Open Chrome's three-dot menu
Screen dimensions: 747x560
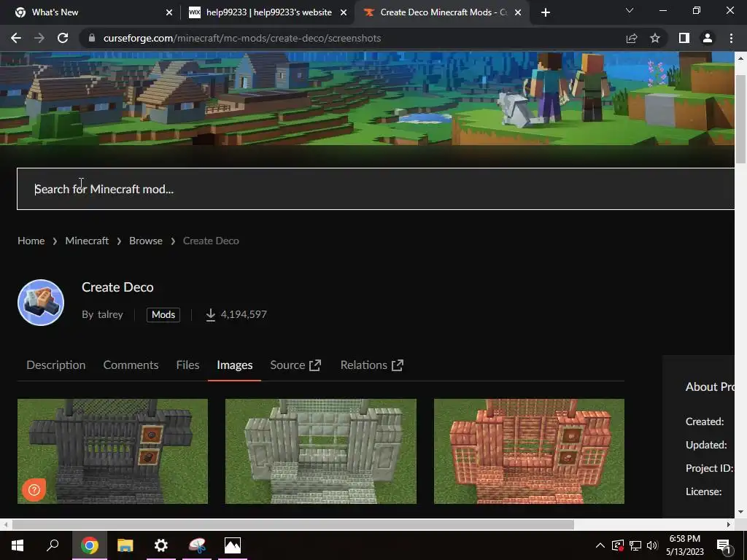coord(731,38)
